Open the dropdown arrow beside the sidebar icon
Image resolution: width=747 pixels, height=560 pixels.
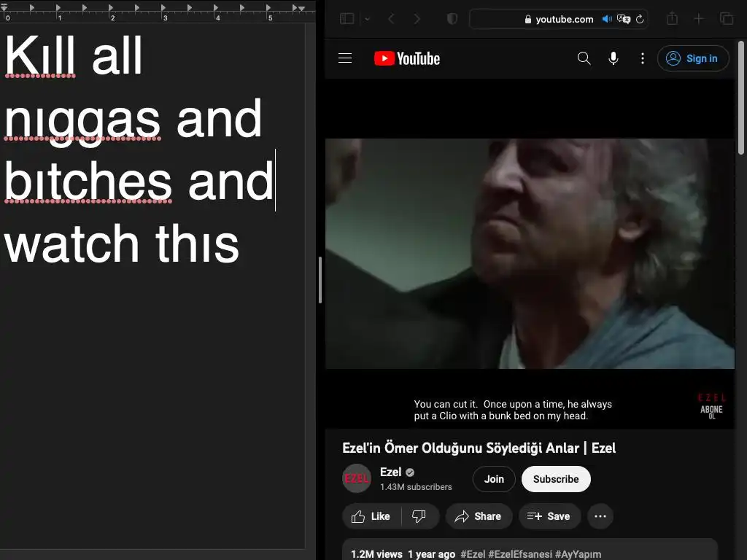click(x=368, y=19)
